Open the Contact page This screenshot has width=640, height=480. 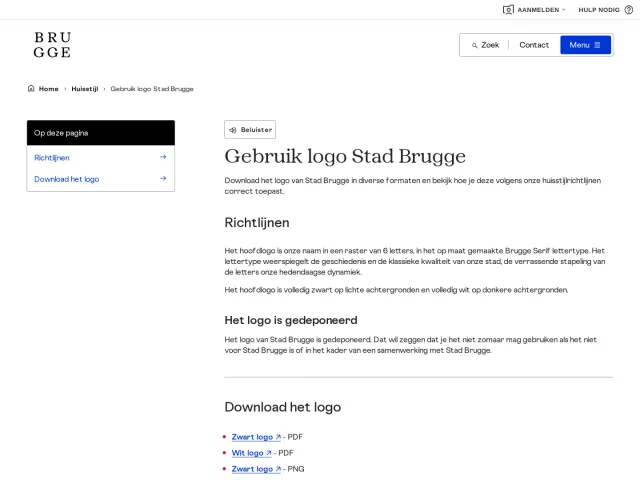tap(534, 45)
